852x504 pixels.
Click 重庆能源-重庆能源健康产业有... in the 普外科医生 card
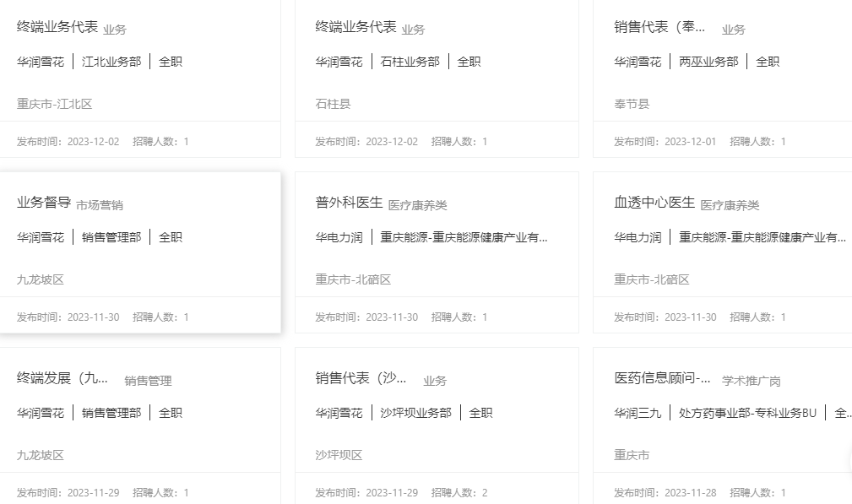coord(464,237)
